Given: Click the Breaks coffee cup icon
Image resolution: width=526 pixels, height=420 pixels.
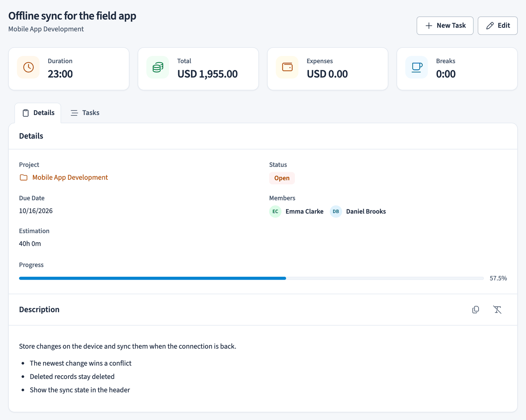Looking at the screenshot, I should click(x=417, y=67).
